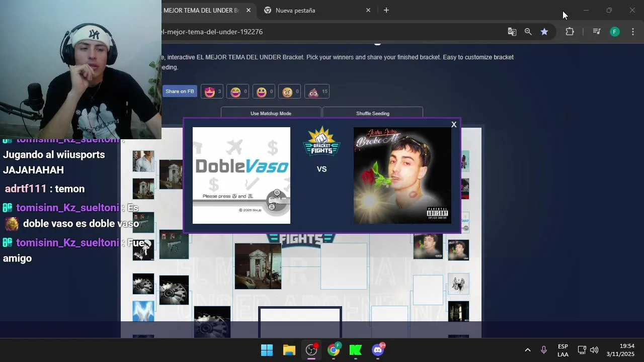Select the white-suited man cover
The height and width of the screenshot is (362, 644).
point(143,161)
